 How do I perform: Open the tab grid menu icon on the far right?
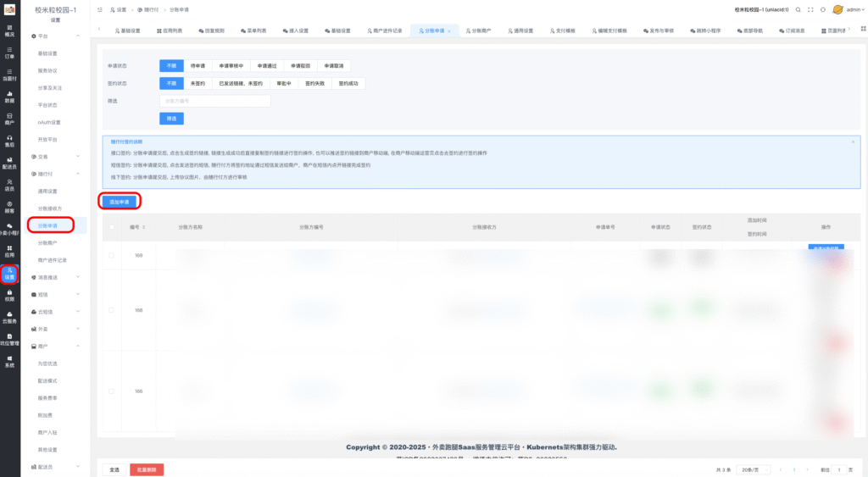coord(863,29)
